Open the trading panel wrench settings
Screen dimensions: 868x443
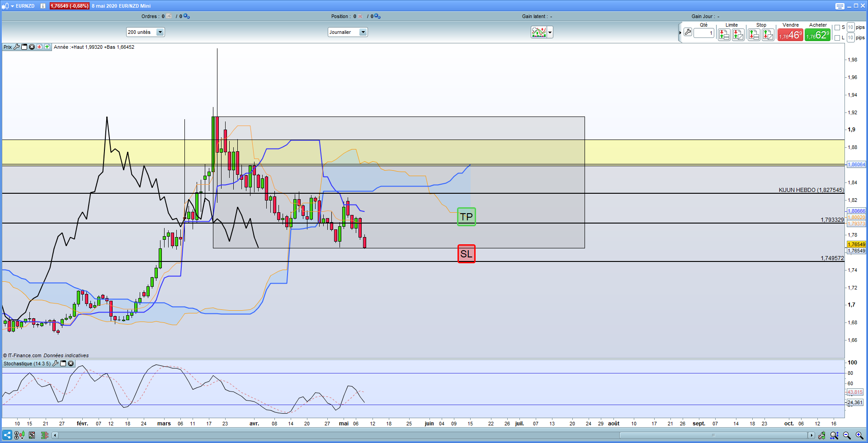[688, 32]
